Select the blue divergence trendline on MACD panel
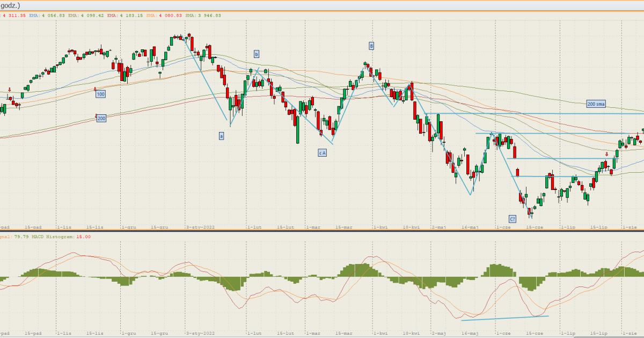The height and width of the screenshot is (338, 644). pyautogui.click(x=504, y=318)
